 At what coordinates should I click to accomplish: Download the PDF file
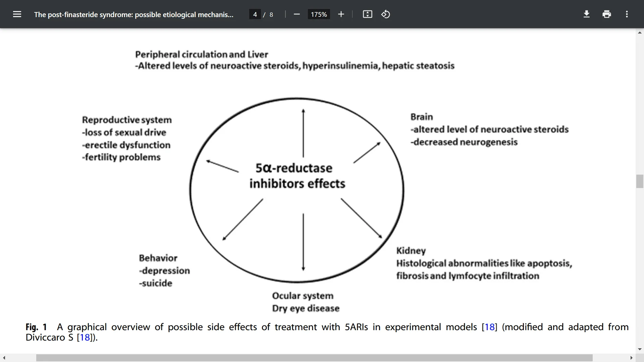587,14
